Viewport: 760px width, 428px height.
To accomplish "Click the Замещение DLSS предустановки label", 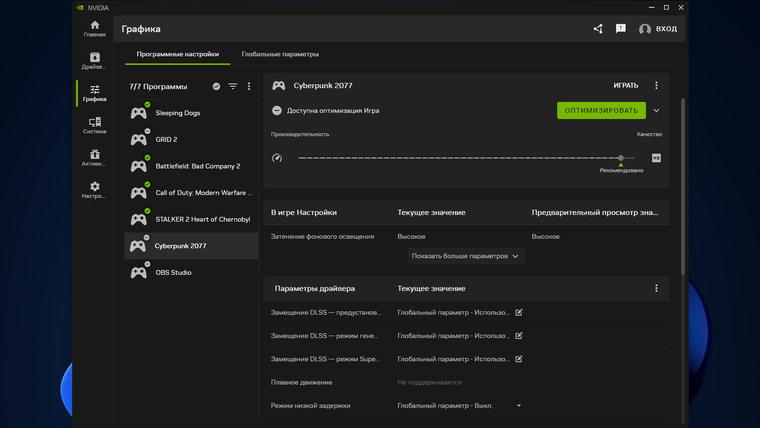I will tap(326, 313).
